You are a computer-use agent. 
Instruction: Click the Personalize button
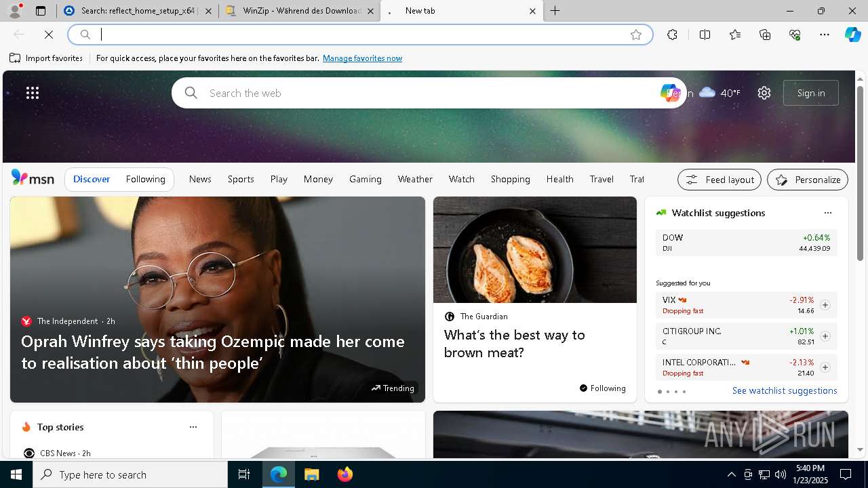(808, 180)
